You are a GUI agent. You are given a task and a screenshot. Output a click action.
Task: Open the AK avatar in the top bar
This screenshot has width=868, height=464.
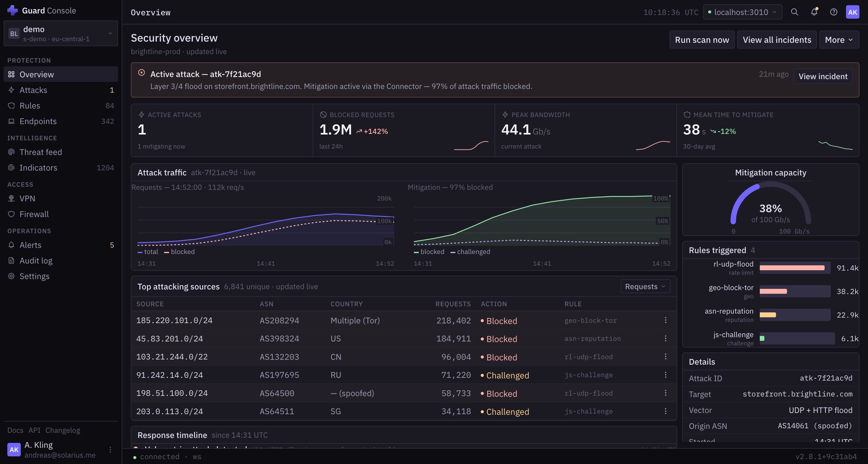coord(852,12)
